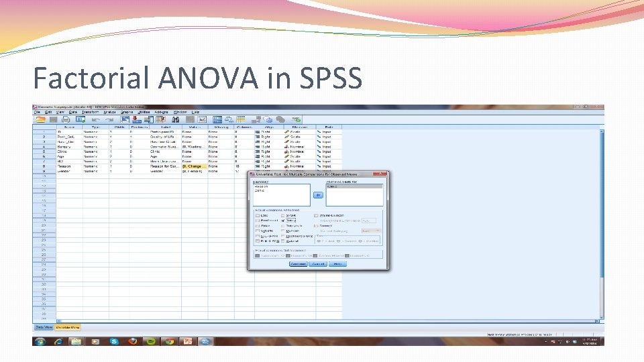Click the Split file toolbar icon

(x=217, y=119)
